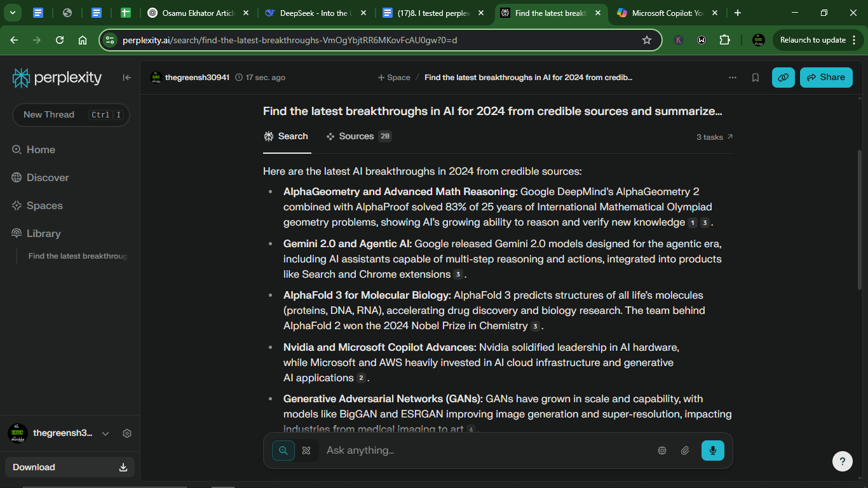Image resolution: width=868 pixels, height=488 pixels.
Task: Close the DeepSeek tab
Action: point(363,13)
